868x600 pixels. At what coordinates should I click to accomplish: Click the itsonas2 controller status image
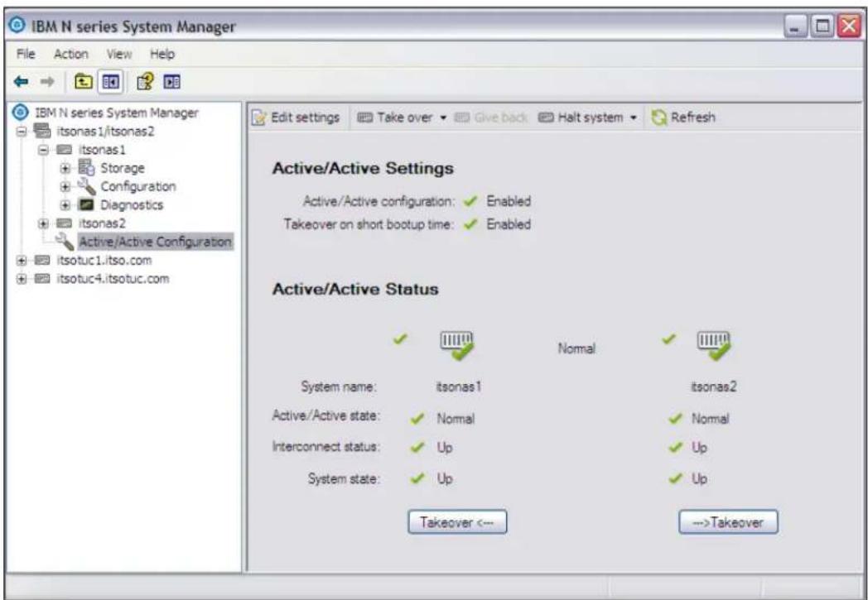pyautogui.click(x=714, y=346)
